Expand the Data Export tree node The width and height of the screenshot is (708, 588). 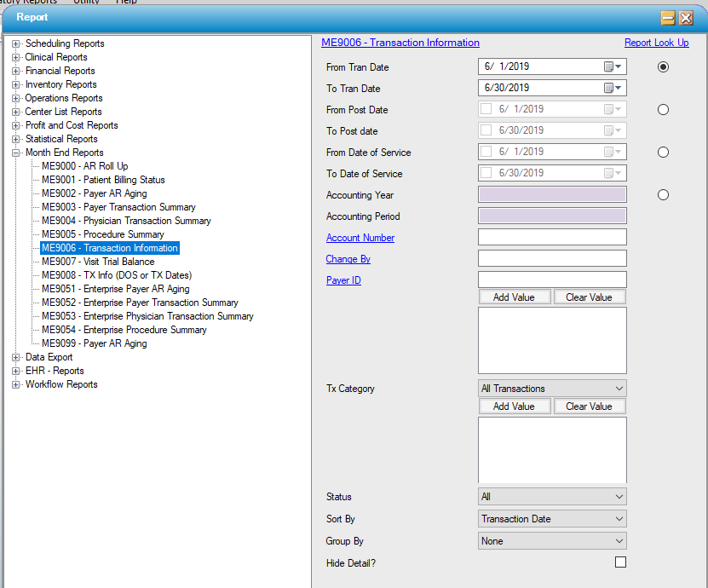16,357
